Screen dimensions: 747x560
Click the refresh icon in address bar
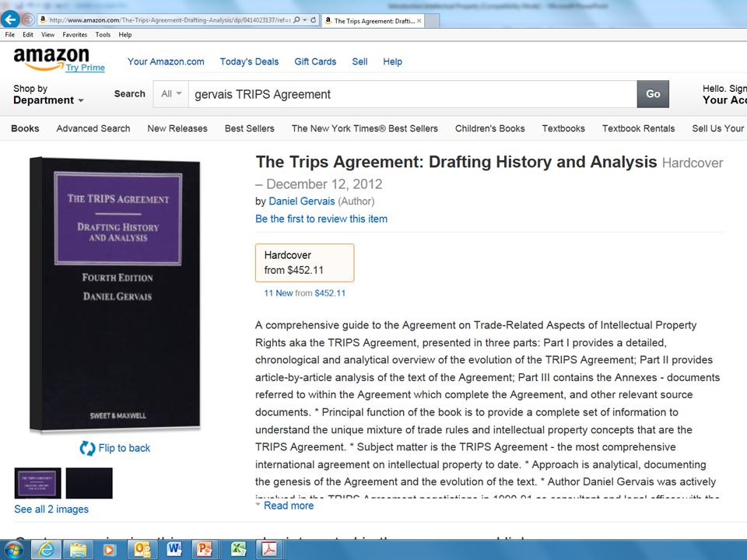313,20
